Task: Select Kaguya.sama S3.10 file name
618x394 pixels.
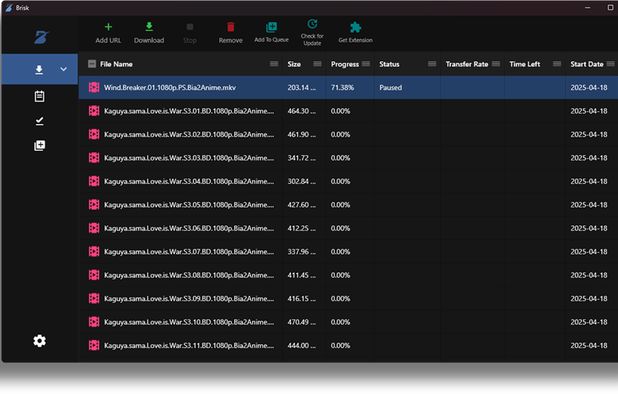Action: tap(189, 322)
